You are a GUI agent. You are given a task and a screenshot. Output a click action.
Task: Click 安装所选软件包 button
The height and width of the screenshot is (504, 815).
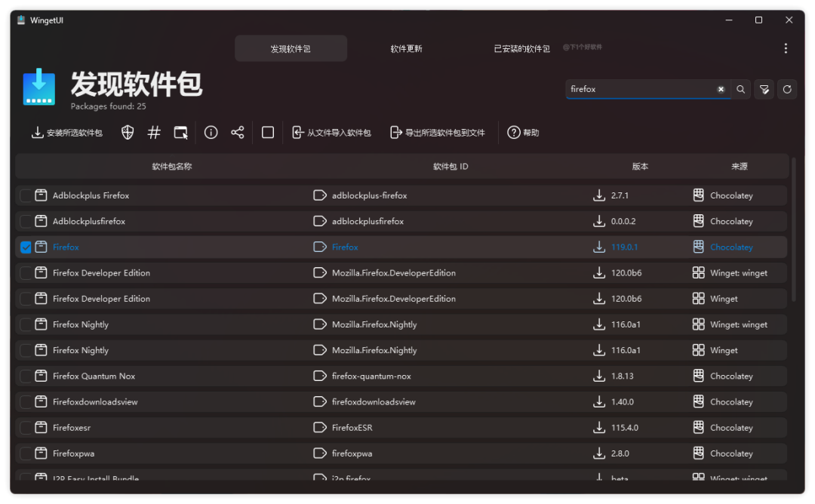[x=67, y=133]
